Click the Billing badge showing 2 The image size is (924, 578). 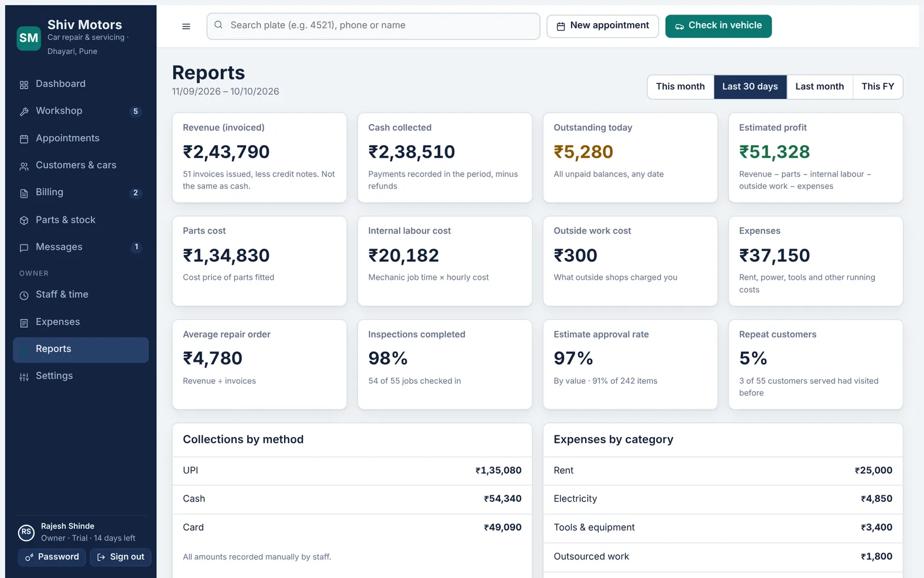click(x=136, y=193)
